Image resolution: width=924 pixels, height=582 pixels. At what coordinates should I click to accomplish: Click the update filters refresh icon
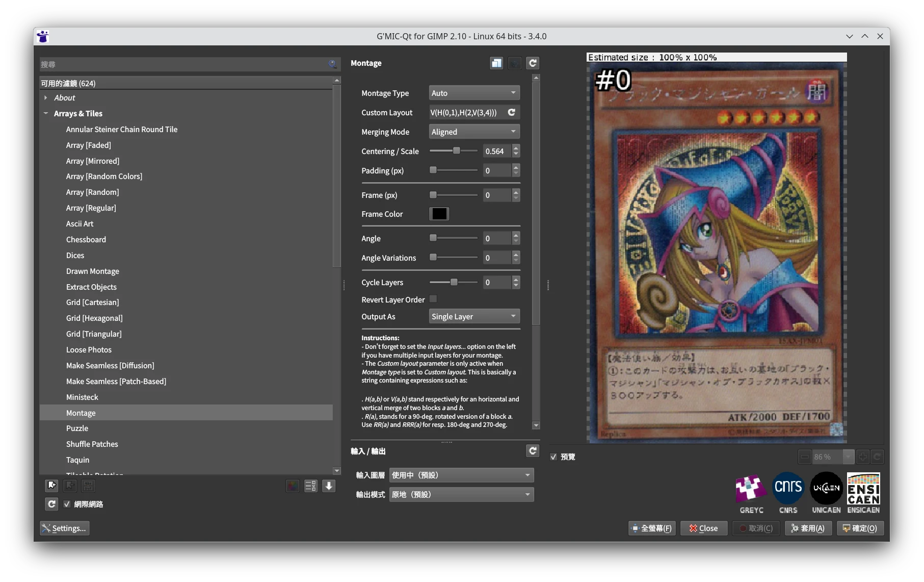point(51,504)
